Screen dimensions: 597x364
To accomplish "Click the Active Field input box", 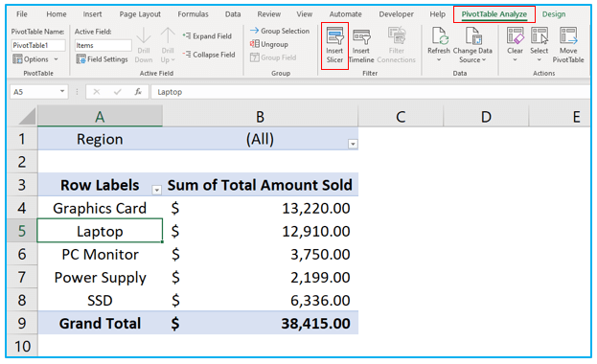I will tap(103, 45).
